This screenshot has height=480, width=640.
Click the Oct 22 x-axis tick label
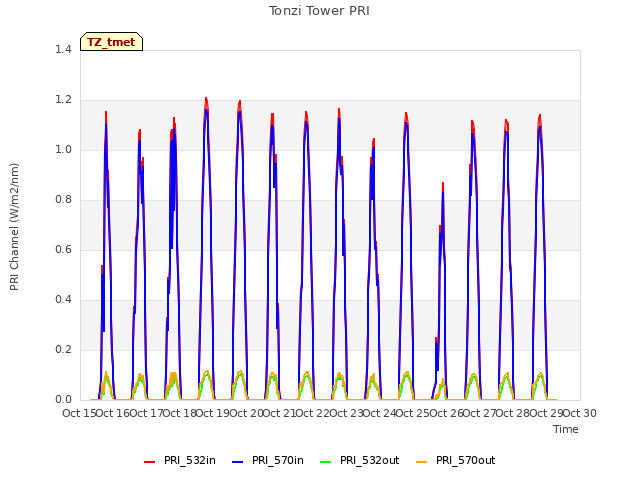pos(313,413)
